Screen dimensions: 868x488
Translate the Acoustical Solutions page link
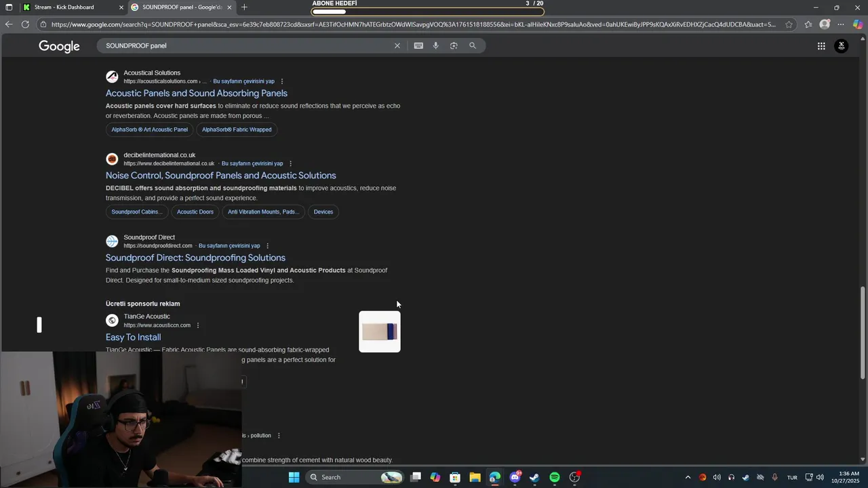[243, 81]
